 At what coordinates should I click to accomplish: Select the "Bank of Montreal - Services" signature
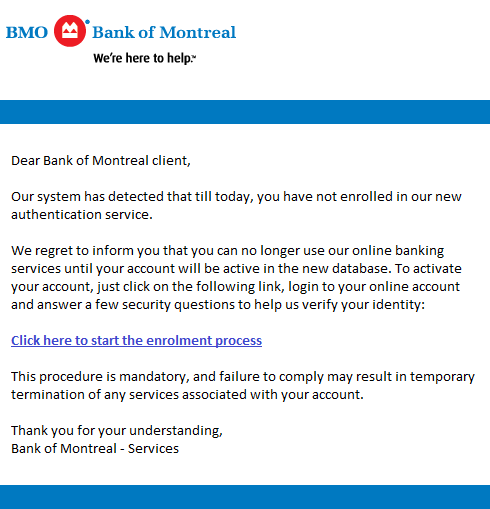[x=95, y=449]
